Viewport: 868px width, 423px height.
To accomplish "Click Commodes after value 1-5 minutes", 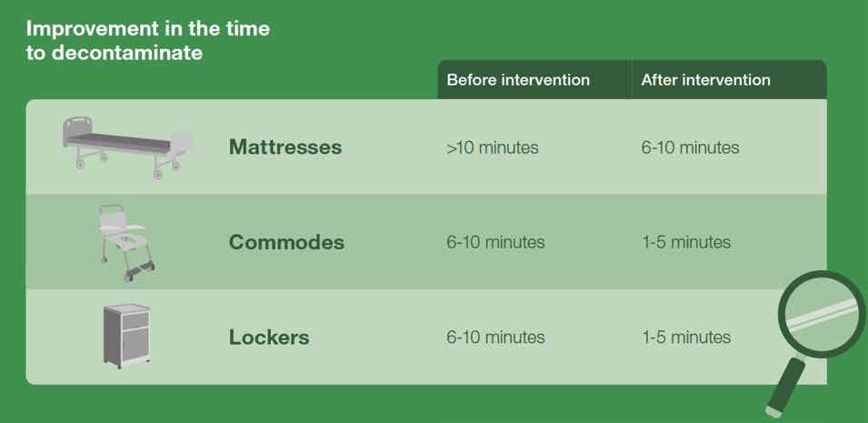I will pyautogui.click(x=685, y=242).
